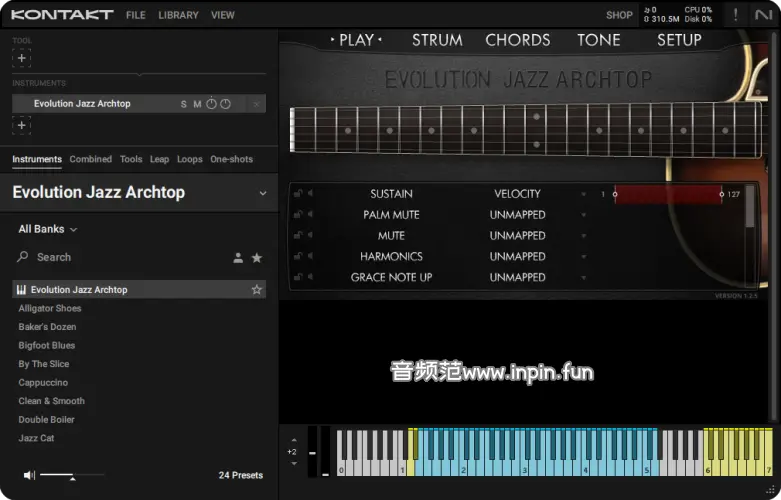Viewport: 781px width, 500px height.
Task: Open the SUSTAIN Velocity mapping dropdown arrow
Action: click(584, 194)
